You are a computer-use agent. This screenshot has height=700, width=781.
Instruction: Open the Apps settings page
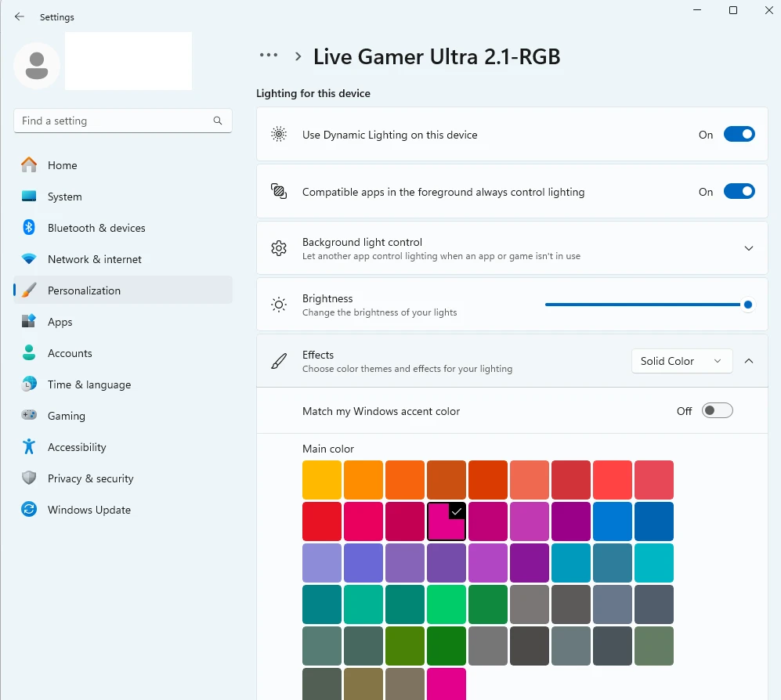tap(60, 322)
